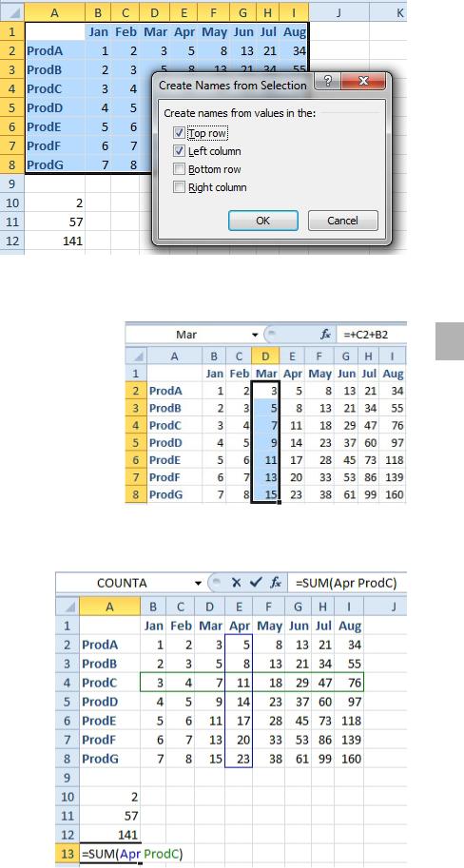Click the round formula bar handle beside the COUNTA Name Box

pyautogui.click(x=217, y=583)
